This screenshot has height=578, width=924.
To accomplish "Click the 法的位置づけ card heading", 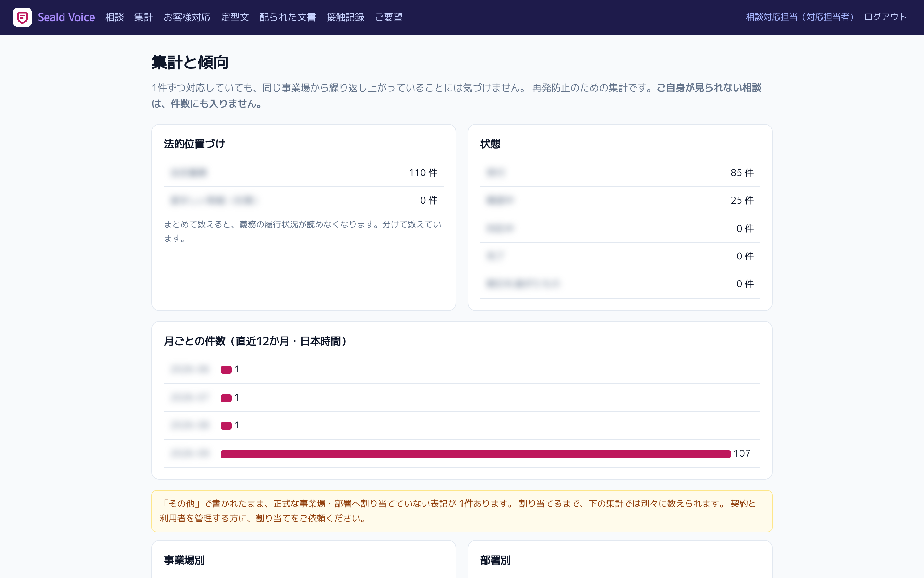I will click(195, 144).
